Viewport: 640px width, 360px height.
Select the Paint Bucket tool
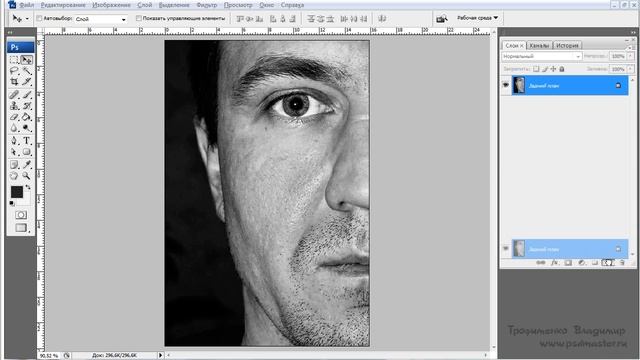coord(27,117)
